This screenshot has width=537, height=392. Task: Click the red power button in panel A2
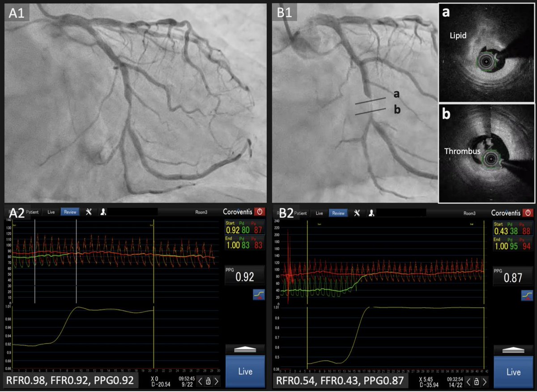click(260, 213)
